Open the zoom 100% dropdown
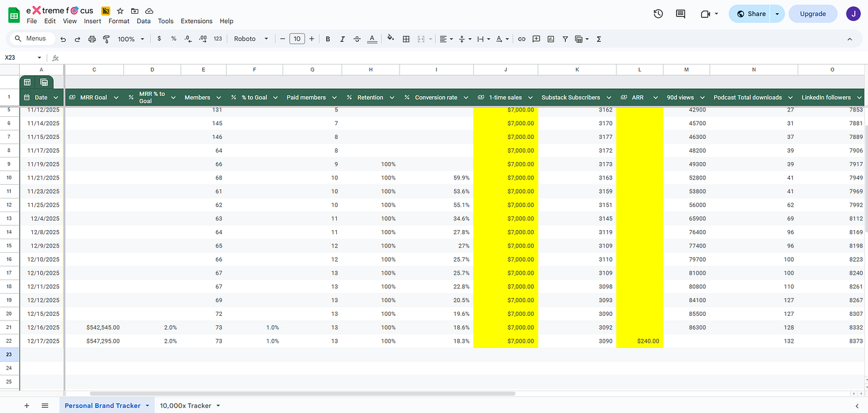868x413 pixels. pyautogui.click(x=131, y=39)
